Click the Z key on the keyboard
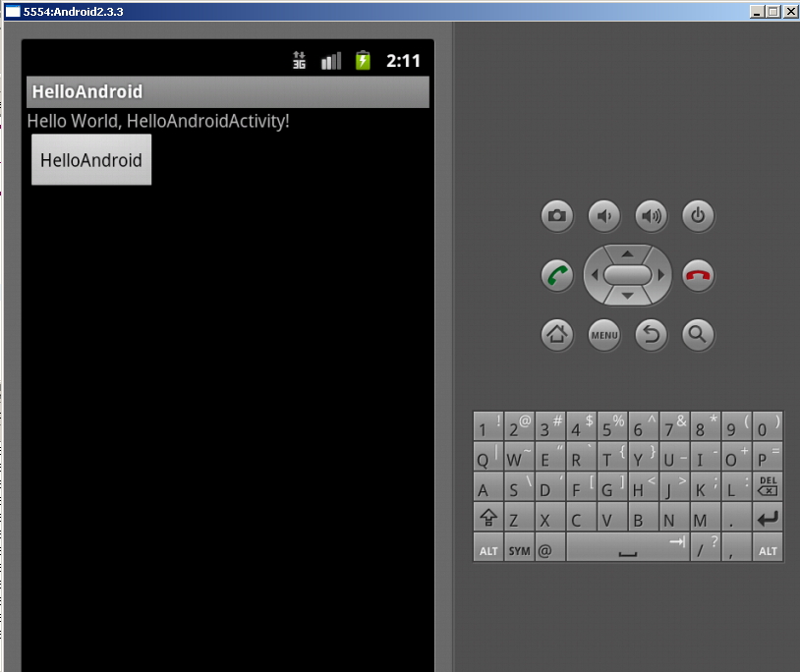Viewport: 800px width, 672px height. [519, 517]
